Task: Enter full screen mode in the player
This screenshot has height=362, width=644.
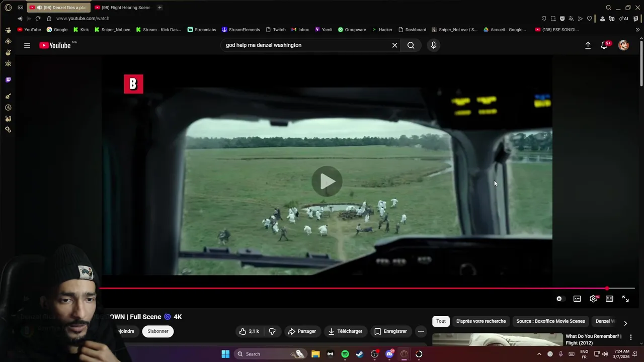Action: pos(625,299)
